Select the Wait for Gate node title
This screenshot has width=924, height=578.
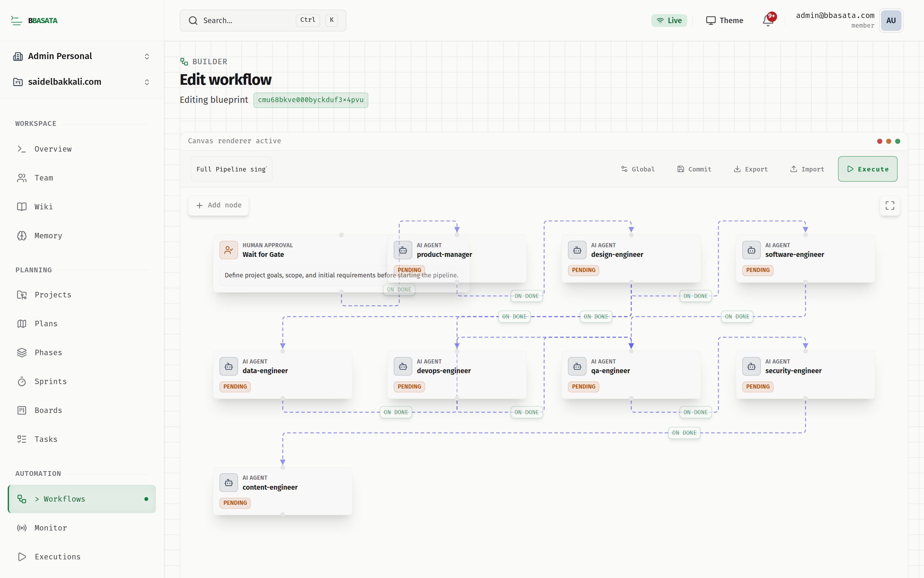[263, 255]
